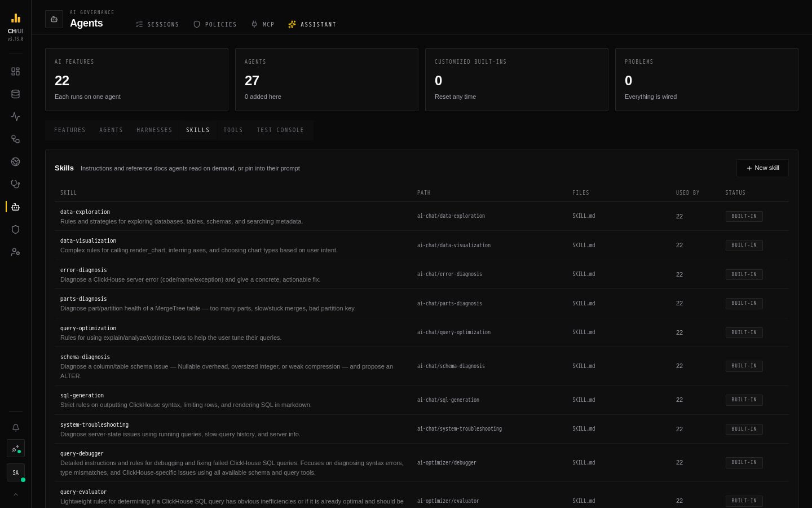Open the shield icon in sidebar
Viewport: 812px width, 508px height.
tap(15, 230)
